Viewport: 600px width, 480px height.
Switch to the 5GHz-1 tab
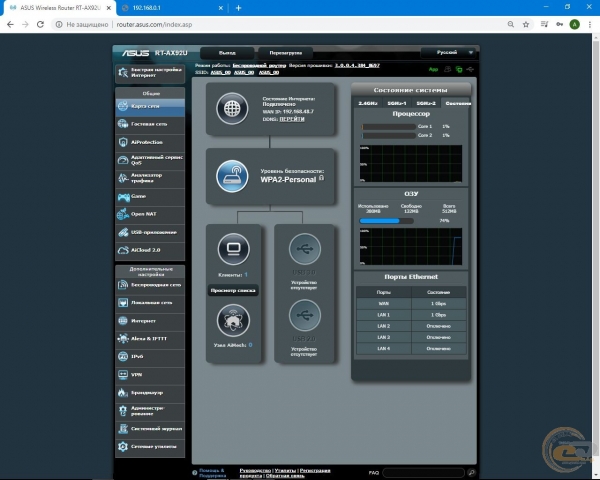(397, 103)
